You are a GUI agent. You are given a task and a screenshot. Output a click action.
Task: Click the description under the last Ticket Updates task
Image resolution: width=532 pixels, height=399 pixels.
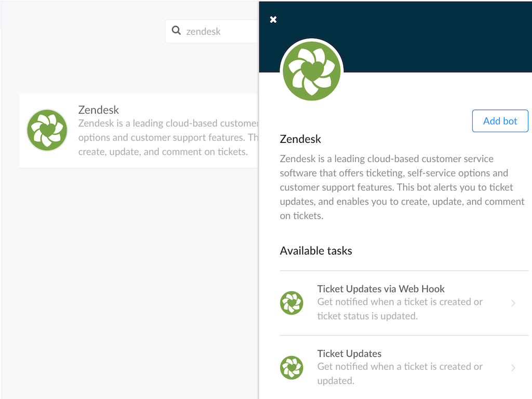click(400, 374)
